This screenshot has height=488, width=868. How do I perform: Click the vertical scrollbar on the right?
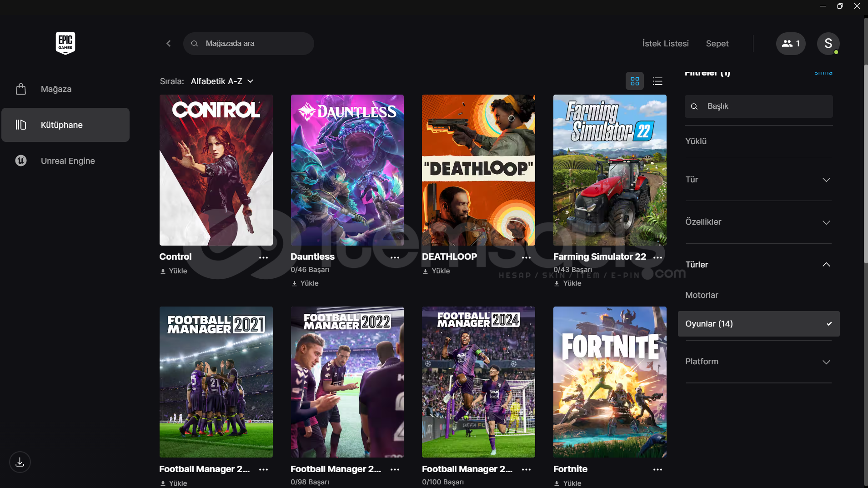866,164
